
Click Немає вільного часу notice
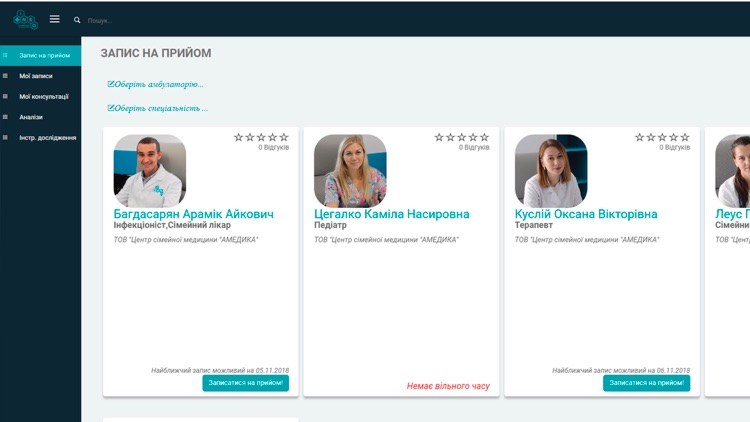tap(448, 386)
